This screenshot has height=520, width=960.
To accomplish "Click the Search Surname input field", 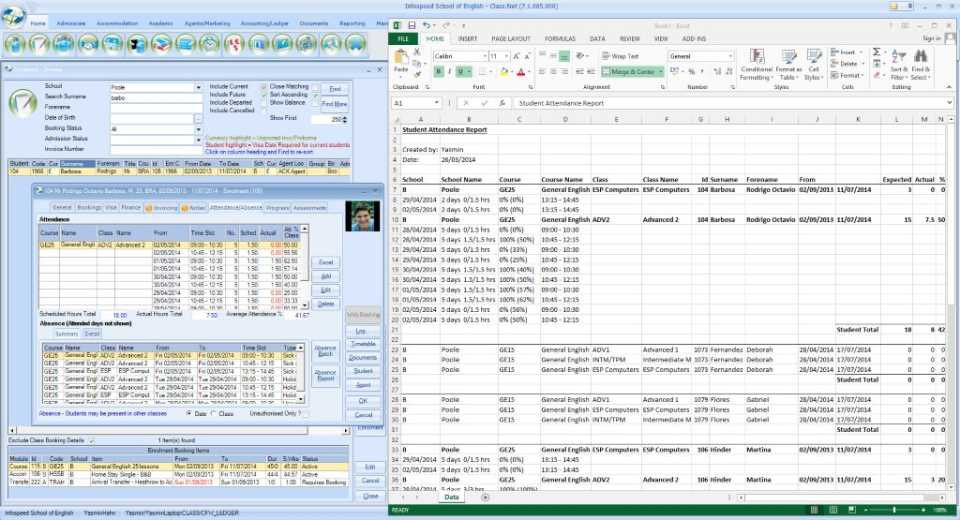I will 152,98.
